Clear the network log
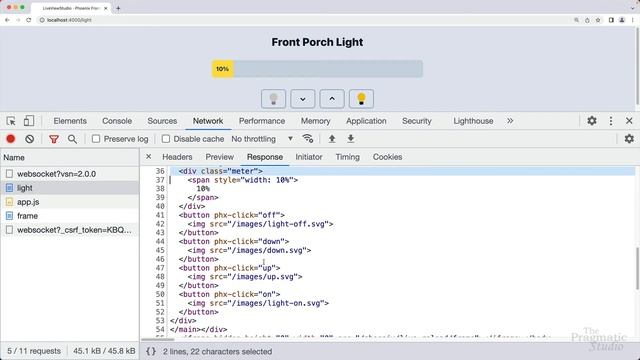This screenshot has width=640, height=360. click(x=29, y=139)
